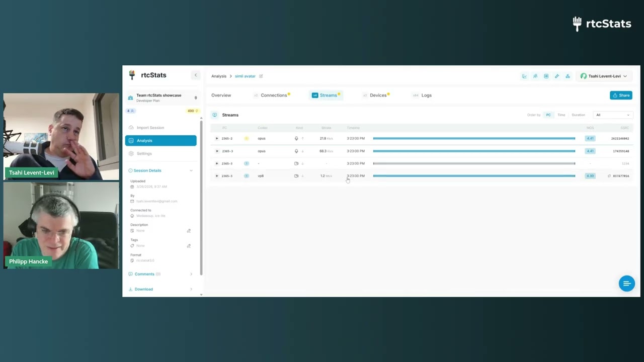Click the rtcStats logo in the sidebar

(147, 75)
